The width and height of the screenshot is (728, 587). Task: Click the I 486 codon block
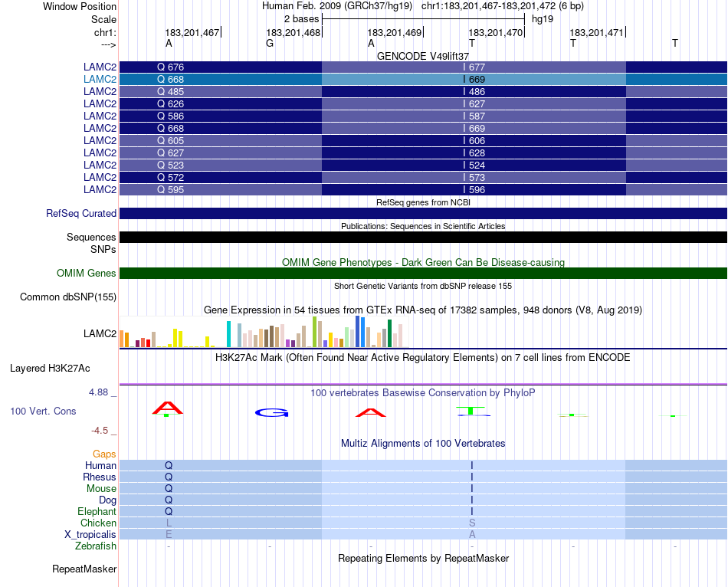click(x=474, y=91)
